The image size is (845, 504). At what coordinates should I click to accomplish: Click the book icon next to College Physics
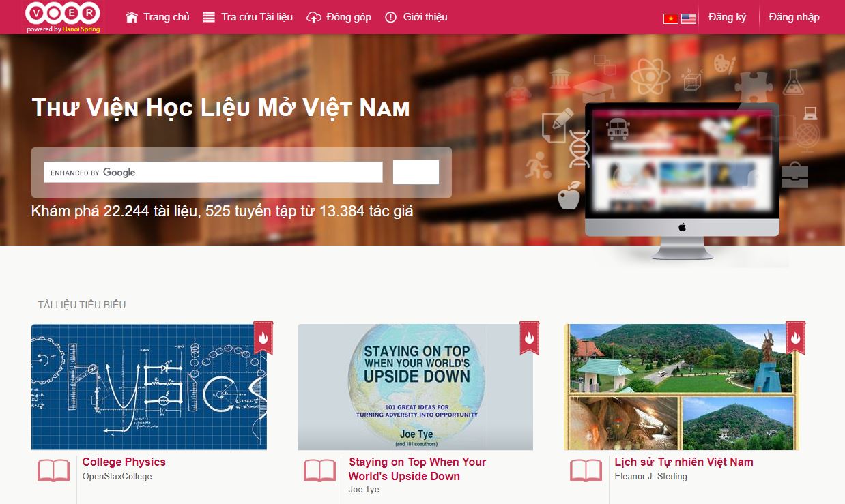(53, 471)
